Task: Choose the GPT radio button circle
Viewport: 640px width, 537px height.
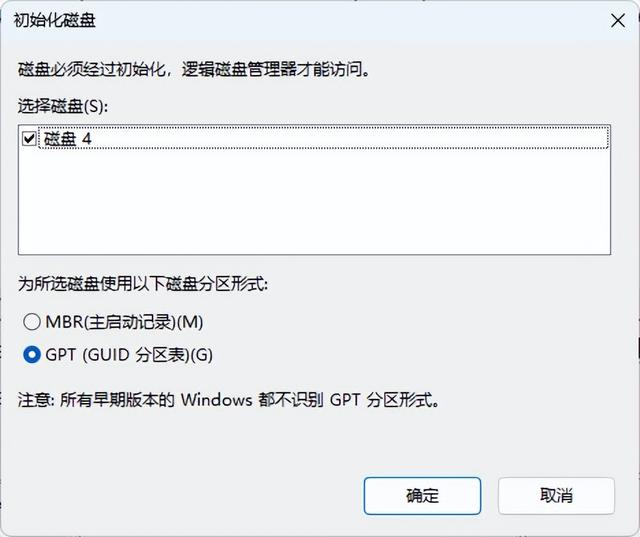Action: tap(32, 354)
